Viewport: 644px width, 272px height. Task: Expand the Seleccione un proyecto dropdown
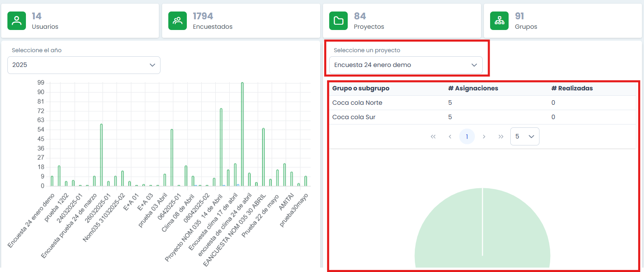[x=406, y=65]
